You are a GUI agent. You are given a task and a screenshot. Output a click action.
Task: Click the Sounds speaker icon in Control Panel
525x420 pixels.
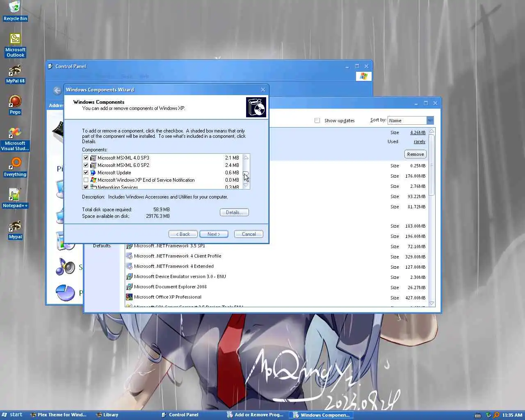(x=66, y=267)
